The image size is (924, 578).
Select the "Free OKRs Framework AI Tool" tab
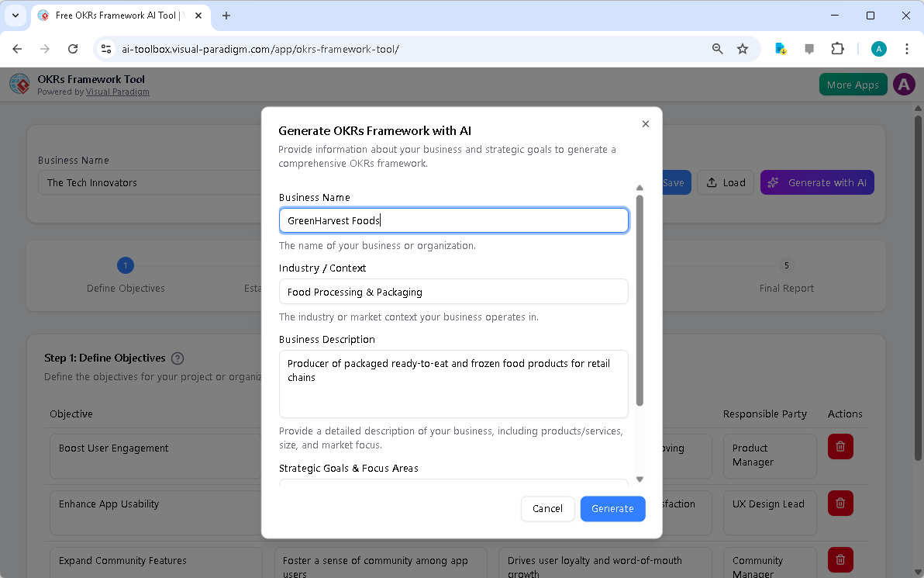(x=116, y=15)
